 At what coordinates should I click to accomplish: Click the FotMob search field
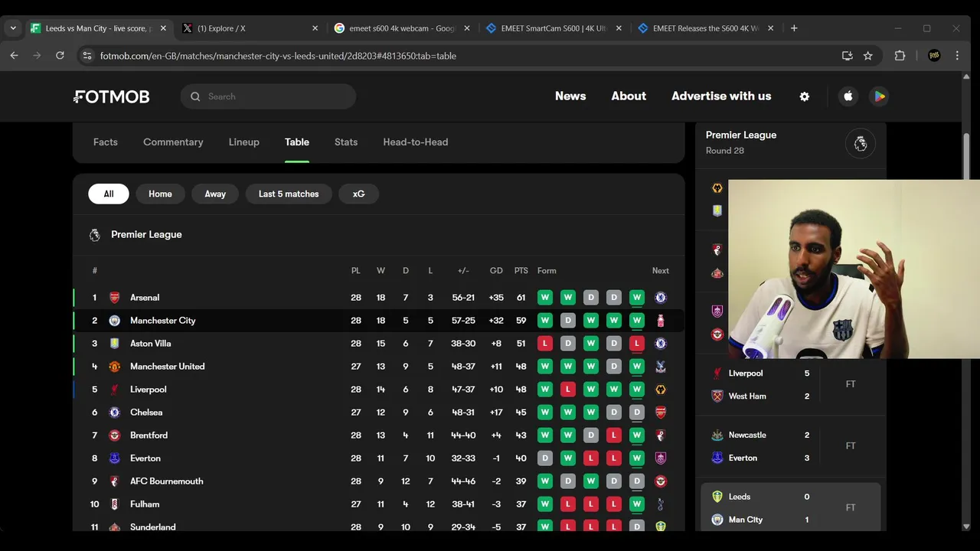point(268,96)
